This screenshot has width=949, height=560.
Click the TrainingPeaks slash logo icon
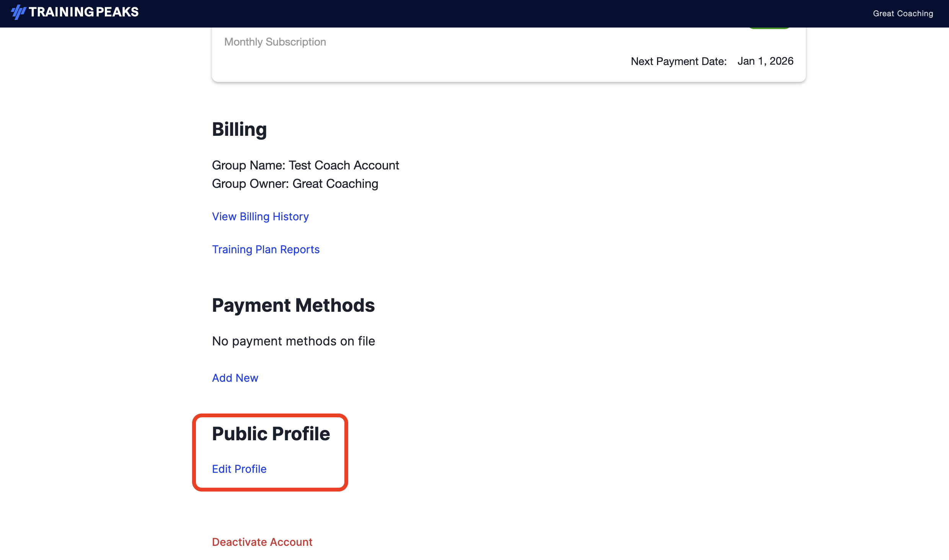[x=18, y=12]
